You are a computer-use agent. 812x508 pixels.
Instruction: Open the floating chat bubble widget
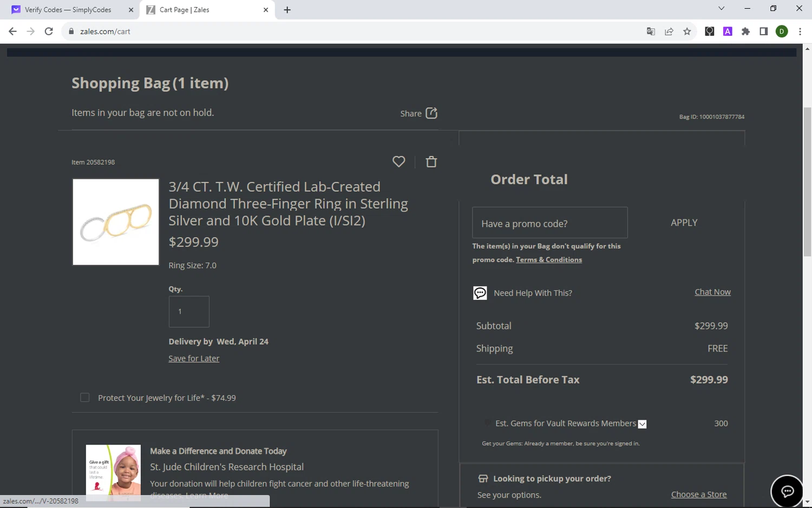(787, 491)
